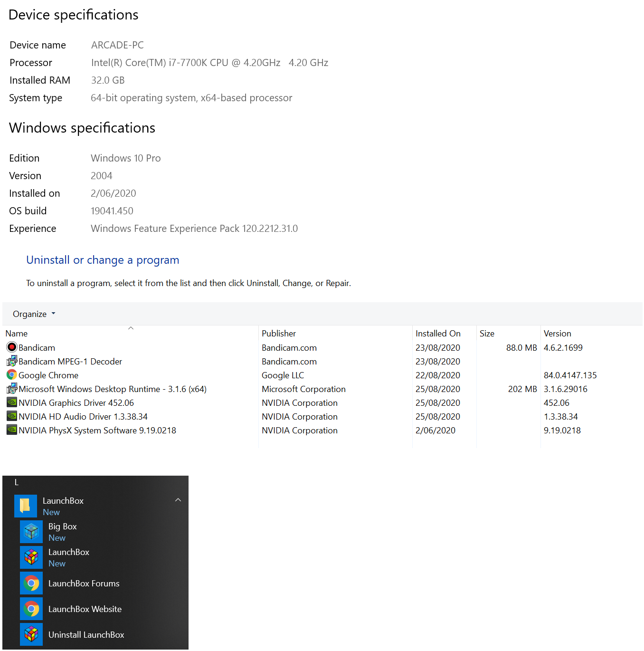Click the Bandicam red record icon

tap(12, 347)
